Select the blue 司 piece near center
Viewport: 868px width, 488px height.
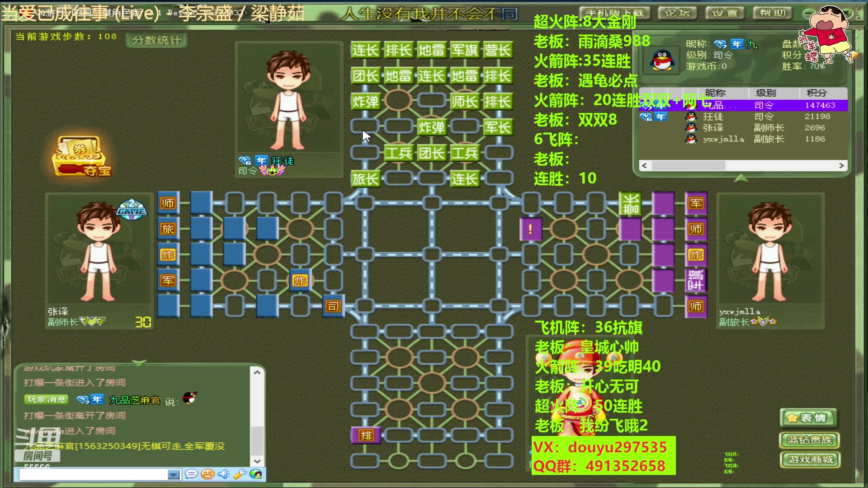pos(334,306)
